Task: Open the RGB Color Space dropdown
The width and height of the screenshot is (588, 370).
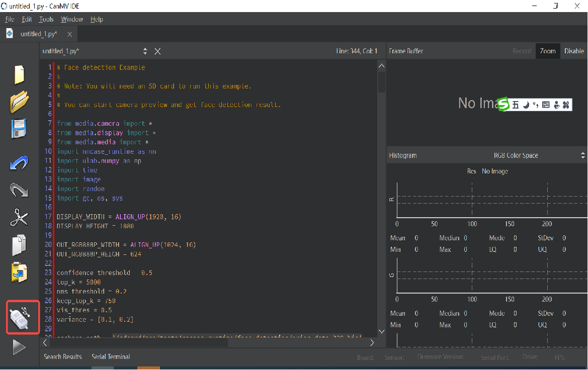Action: [x=539, y=155]
